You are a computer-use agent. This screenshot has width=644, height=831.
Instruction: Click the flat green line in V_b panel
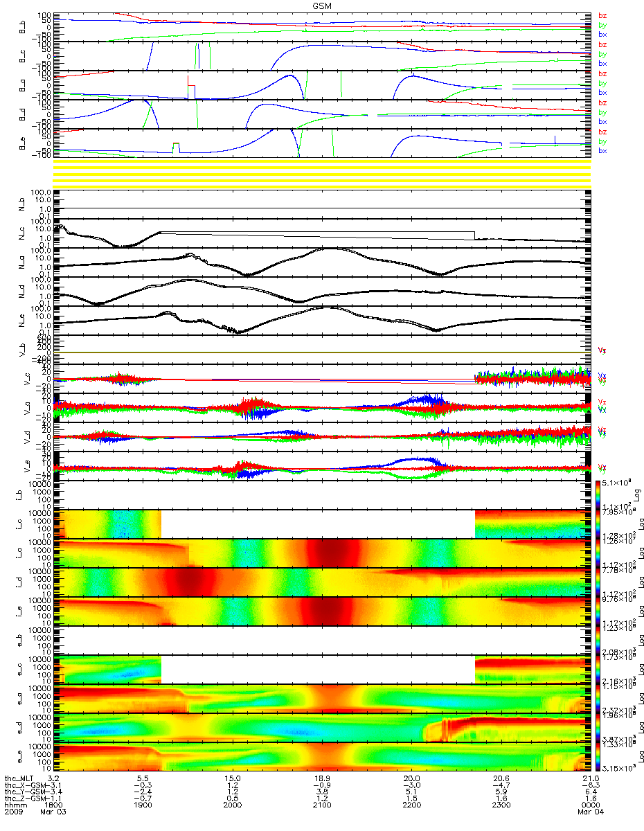tap(322, 352)
